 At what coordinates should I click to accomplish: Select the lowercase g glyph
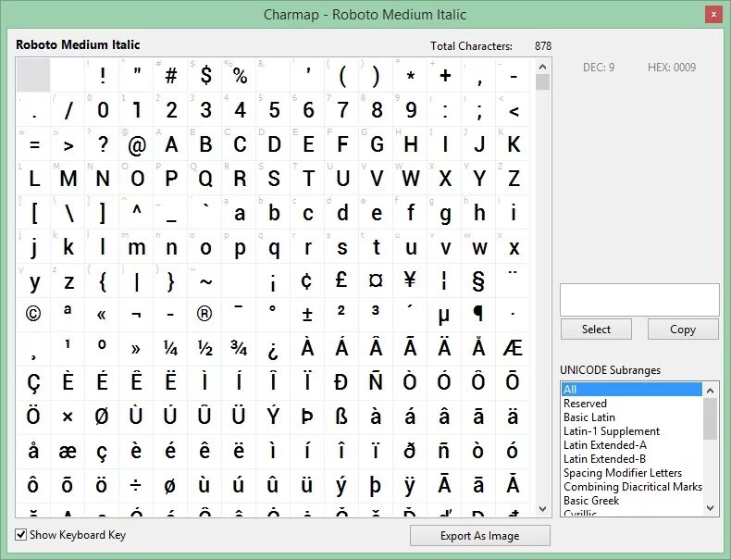(445, 213)
